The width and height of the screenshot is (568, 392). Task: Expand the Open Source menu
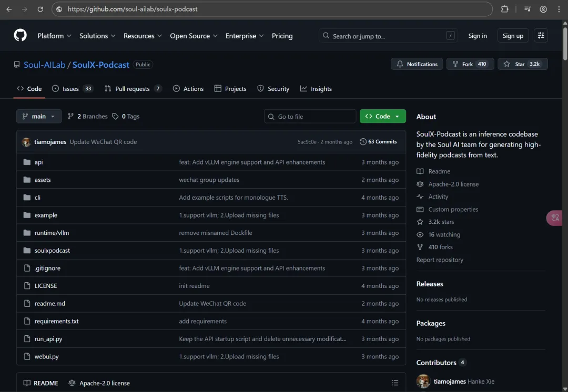coord(194,36)
